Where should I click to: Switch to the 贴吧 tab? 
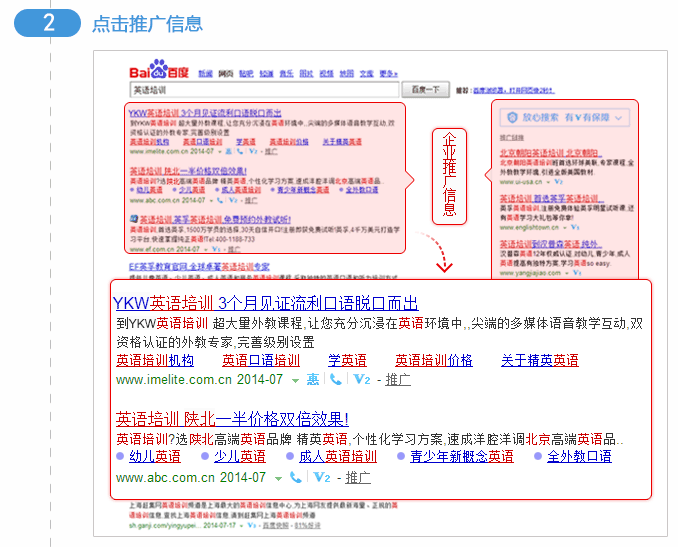pos(246,74)
